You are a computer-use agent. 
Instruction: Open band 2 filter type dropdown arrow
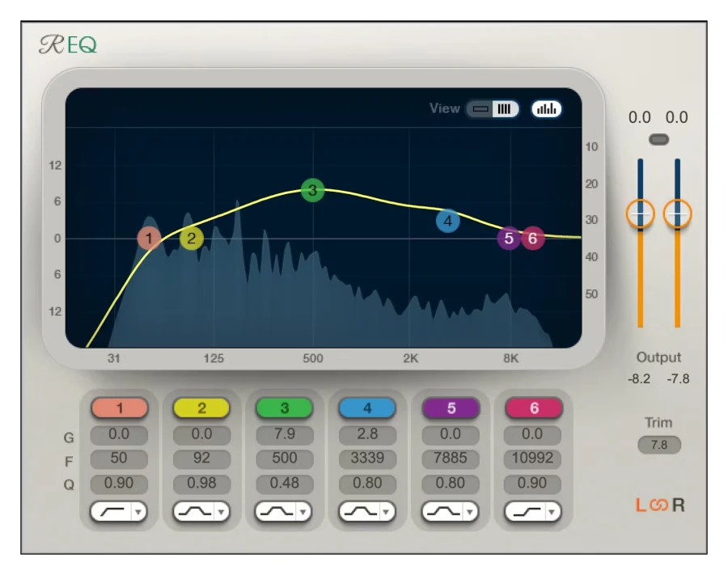[221, 513]
